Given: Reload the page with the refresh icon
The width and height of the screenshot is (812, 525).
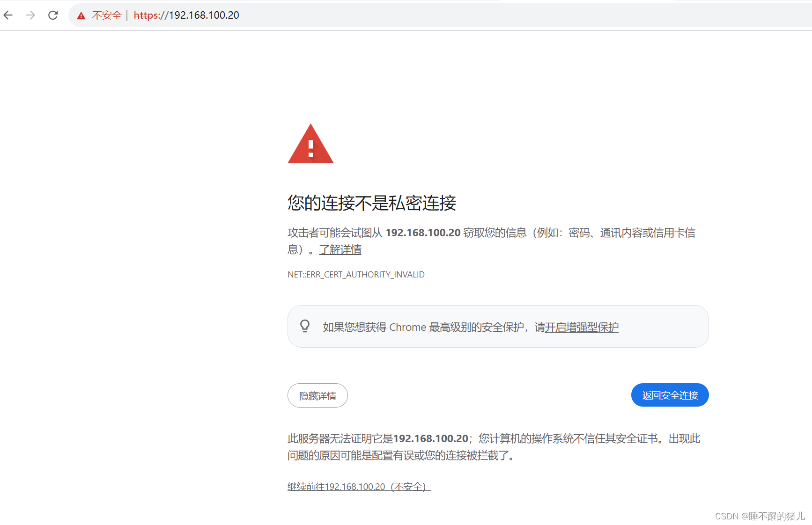Looking at the screenshot, I should (53, 15).
